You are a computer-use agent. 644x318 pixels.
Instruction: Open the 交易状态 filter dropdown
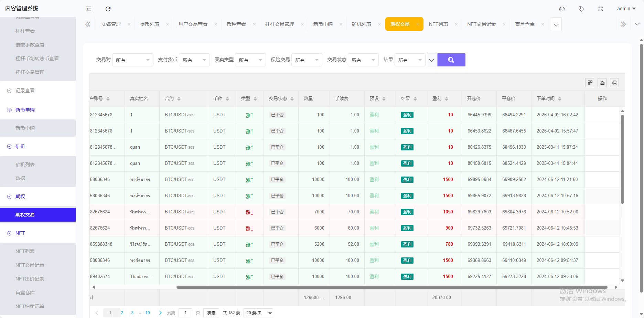click(x=363, y=60)
